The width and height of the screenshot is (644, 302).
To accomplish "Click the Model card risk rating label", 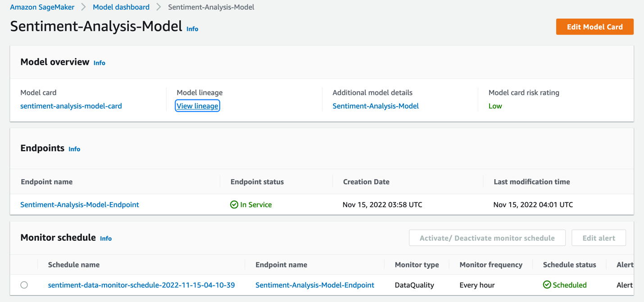I will [524, 92].
